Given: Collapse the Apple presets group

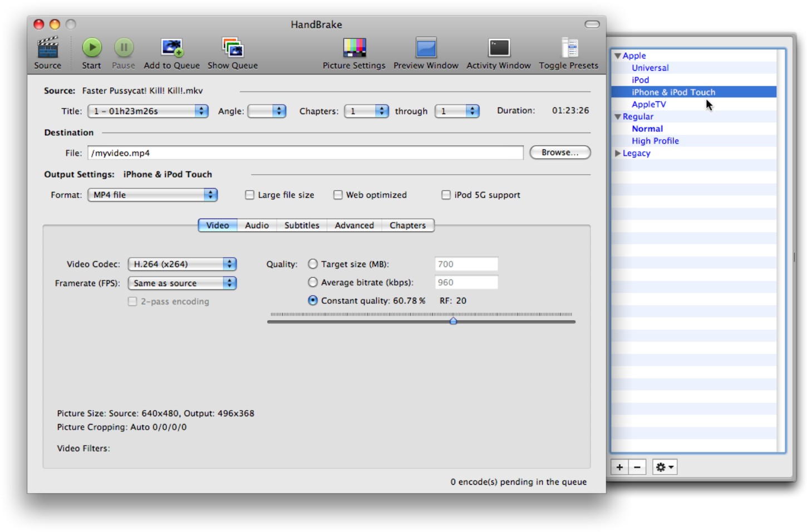Looking at the screenshot, I should coord(618,56).
